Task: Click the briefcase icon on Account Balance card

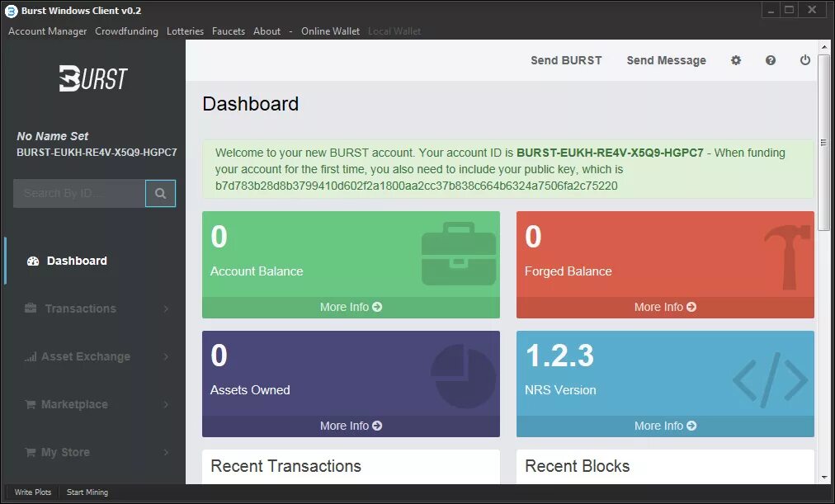Action: pos(459,253)
